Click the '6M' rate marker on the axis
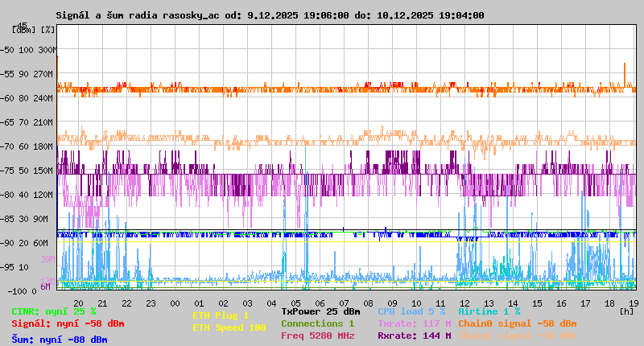The image size is (644, 346). [x=45, y=286]
